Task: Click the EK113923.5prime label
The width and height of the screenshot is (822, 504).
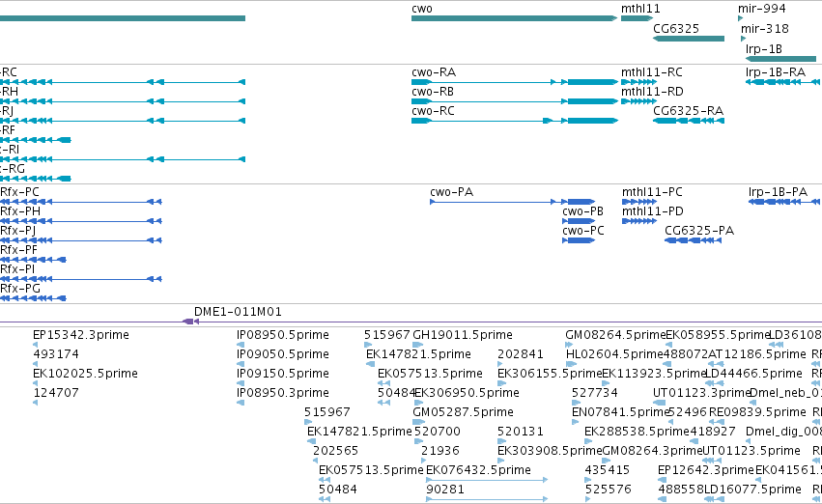Action: click(x=654, y=374)
